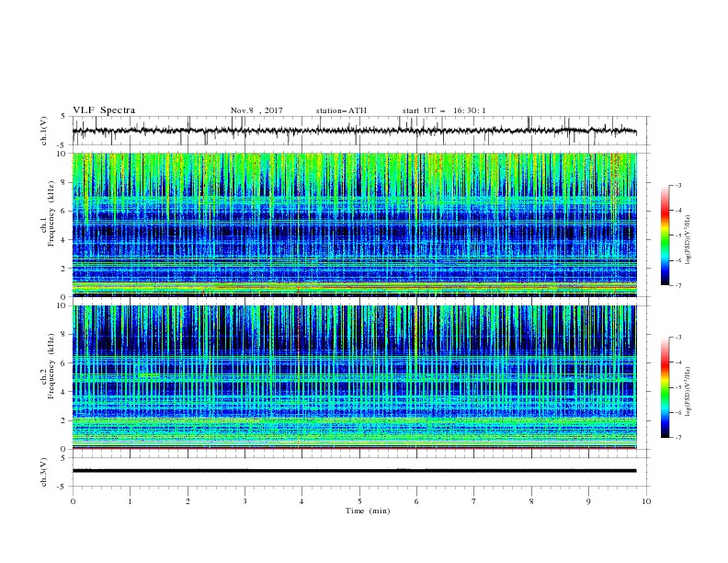
Task: Click the "ch.2 Frequency (kHz)" axis label
Action: [x=49, y=367]
